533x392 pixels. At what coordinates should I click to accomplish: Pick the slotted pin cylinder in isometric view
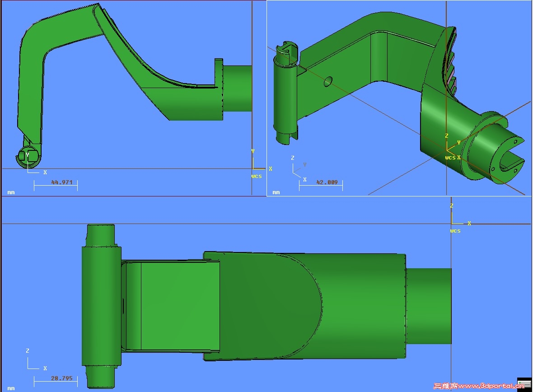tap(286, 93)
